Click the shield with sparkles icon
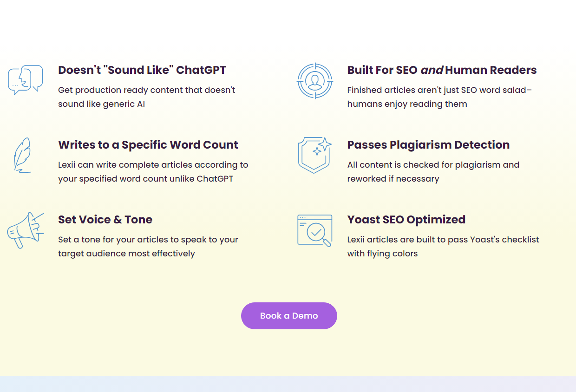The width and height of the screenshot is (576, 392). click(315, 155)
